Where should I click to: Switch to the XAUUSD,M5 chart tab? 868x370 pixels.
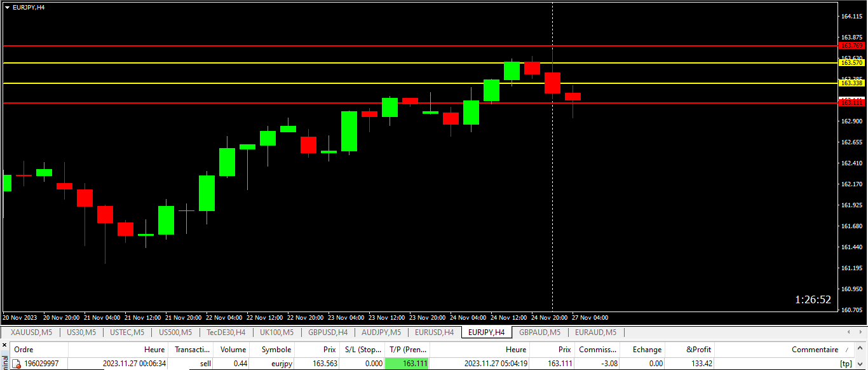click(32, 332)
